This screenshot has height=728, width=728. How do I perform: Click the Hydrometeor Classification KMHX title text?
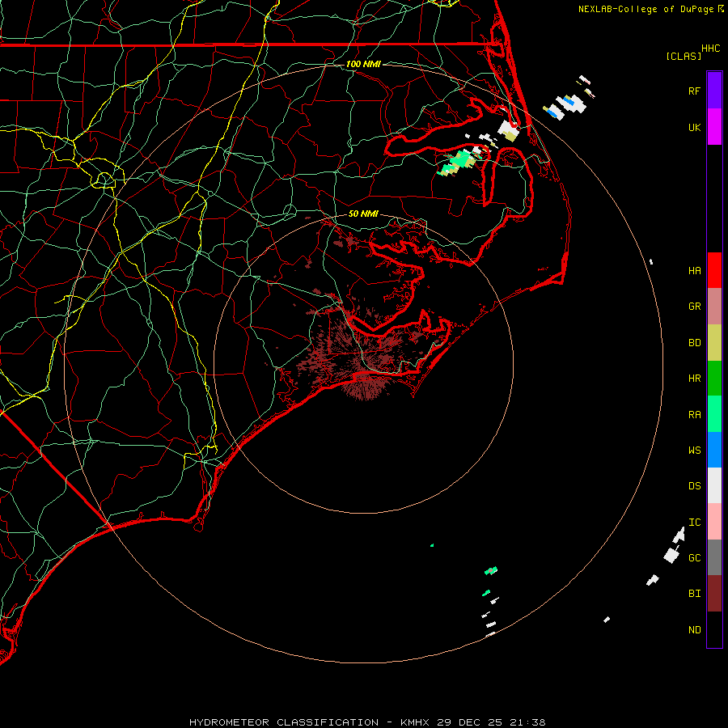click(367, 722)
